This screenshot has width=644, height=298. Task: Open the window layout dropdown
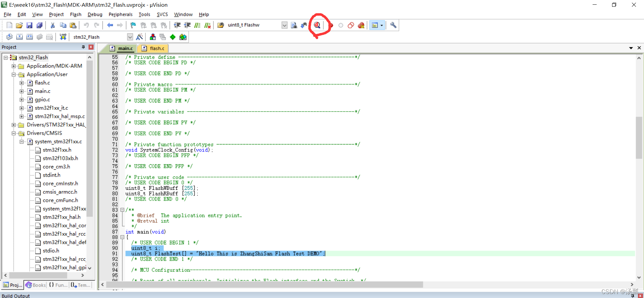(x=382, y=25)
